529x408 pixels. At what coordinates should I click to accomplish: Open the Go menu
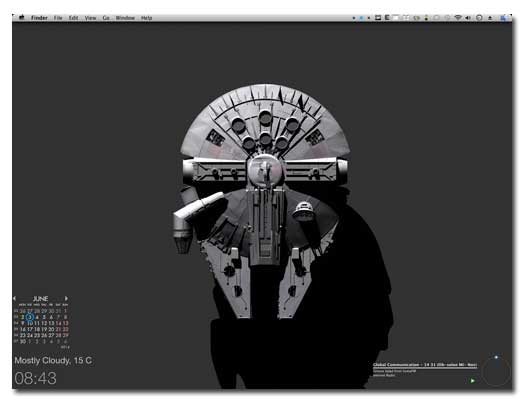[x=106, y=18]
